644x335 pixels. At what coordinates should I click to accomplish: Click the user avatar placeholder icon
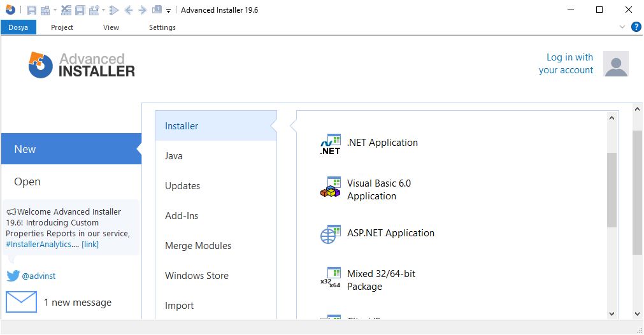[x=616, y=64]
